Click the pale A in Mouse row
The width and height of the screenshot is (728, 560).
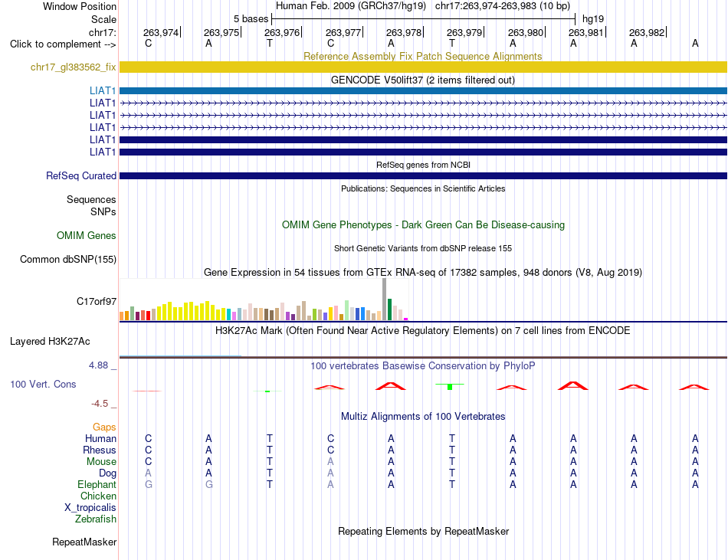coord(330,462)
